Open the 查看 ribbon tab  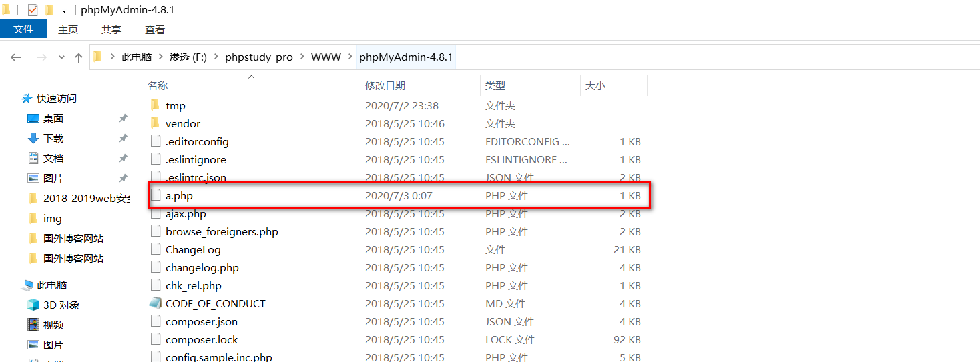(x=155, y=29)
